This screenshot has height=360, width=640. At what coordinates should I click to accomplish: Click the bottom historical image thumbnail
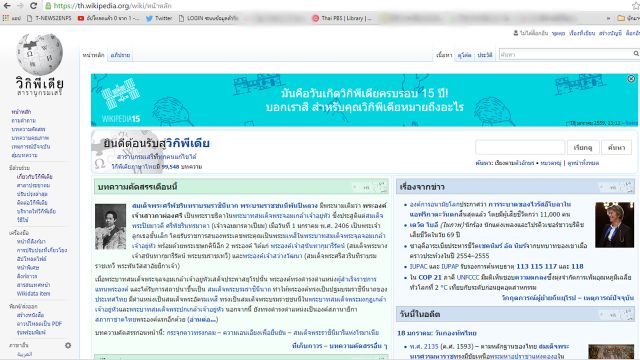(611, 352)
